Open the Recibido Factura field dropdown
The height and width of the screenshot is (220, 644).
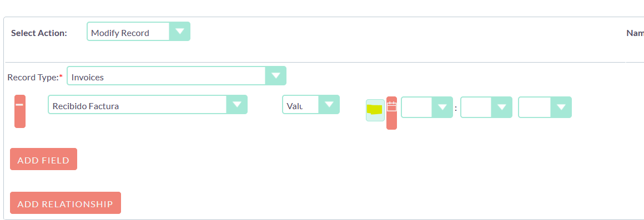pos(148,105)
